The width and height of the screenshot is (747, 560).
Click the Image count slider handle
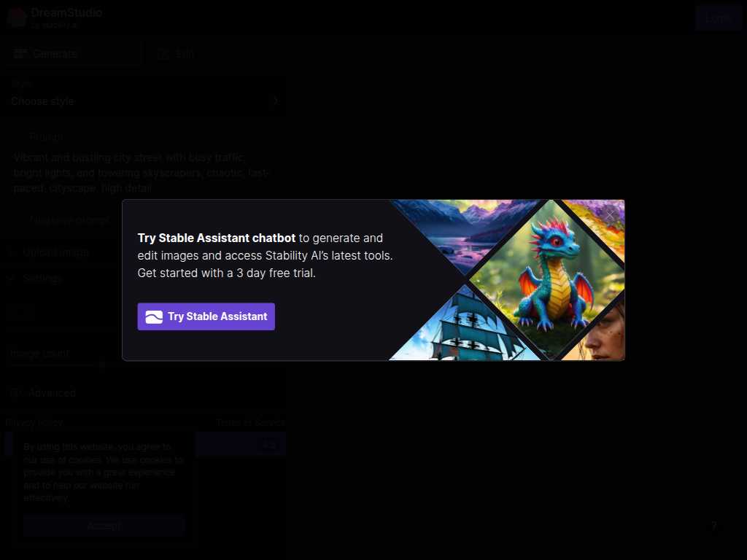point(102,365)
